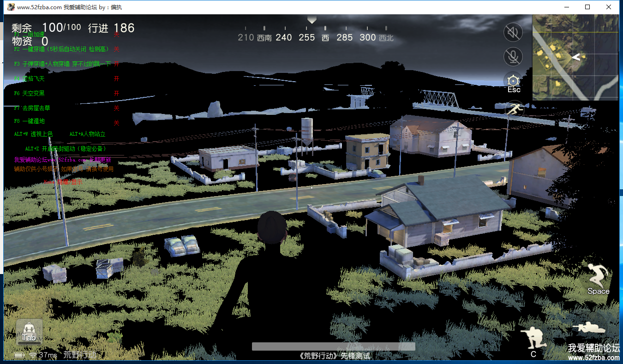Click the white player arrow on minimap
Viewport: 623px width, 364px height.
[x=575, y=57]
